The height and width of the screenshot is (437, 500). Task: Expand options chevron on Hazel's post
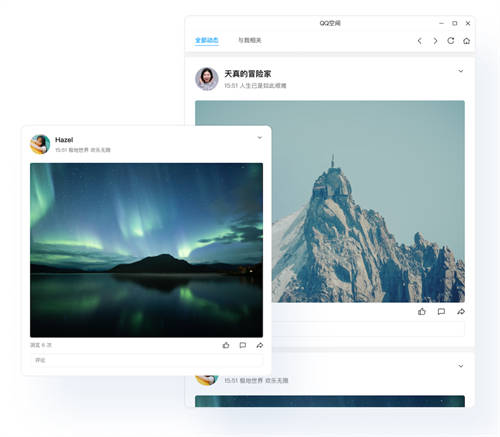260,137
